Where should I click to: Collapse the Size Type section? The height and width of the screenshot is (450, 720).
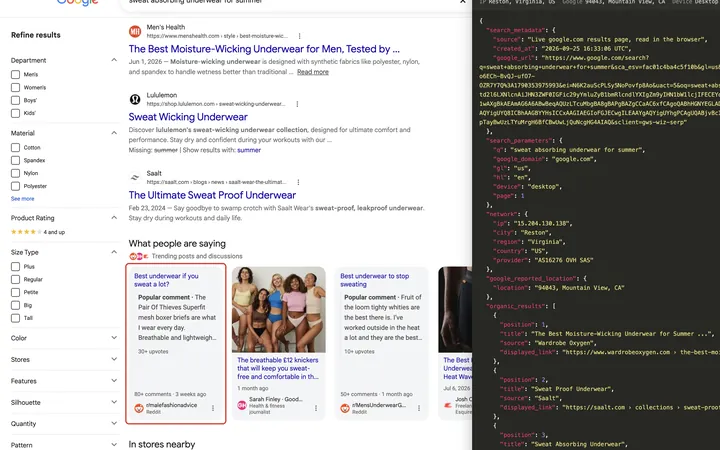tap(114, 252)
